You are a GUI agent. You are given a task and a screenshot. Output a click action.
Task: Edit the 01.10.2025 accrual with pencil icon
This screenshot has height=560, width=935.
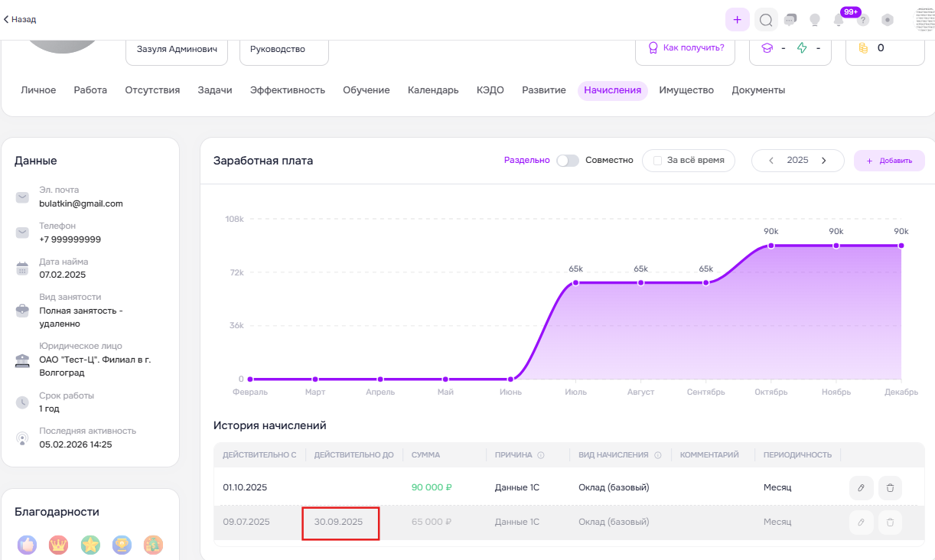pos(862,487)
